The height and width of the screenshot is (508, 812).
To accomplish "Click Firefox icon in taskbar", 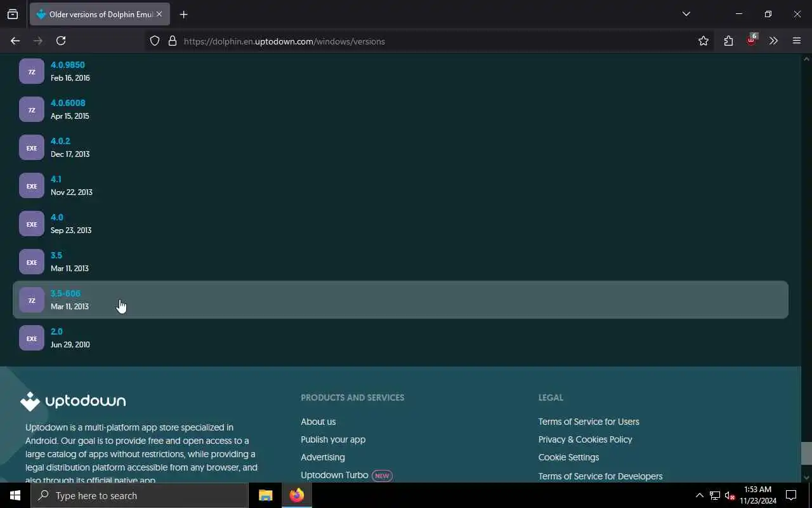I will 297,495.
